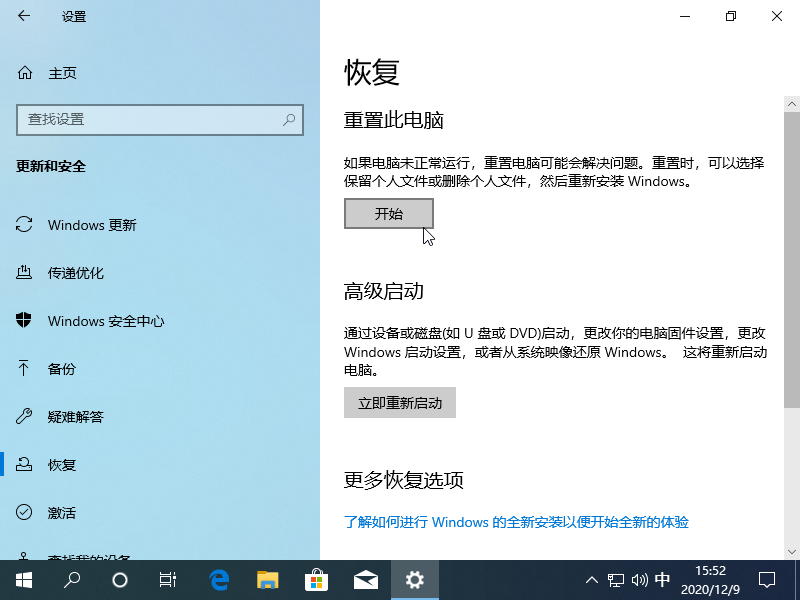The height and width of the screenshot is (600, 800).
Task: Open the Windows 全新安装 link
Action: [x=510, y=523]
